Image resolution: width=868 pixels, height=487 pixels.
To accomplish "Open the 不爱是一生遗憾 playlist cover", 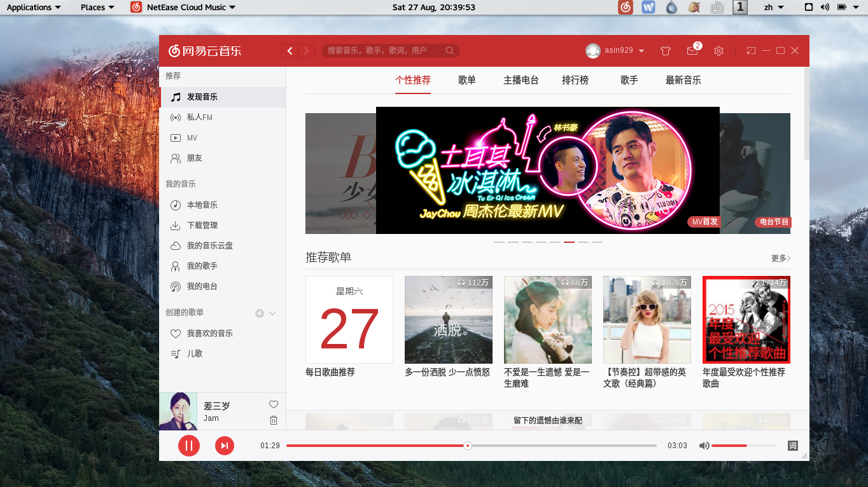I will pyautogui.click(x=548, y=320).
